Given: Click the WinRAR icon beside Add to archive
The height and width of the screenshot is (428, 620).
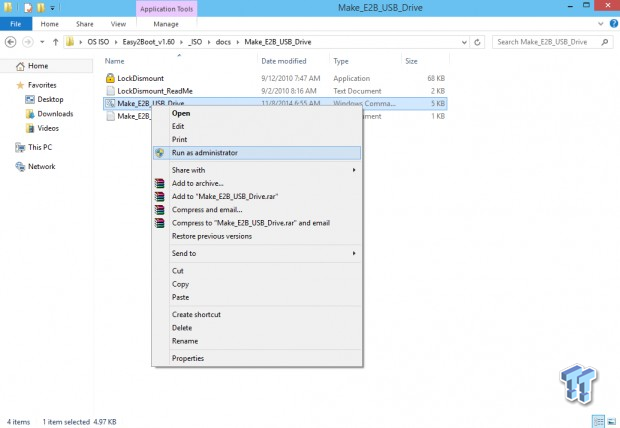Looking at the screenshot, I should (x=159, y=183).
